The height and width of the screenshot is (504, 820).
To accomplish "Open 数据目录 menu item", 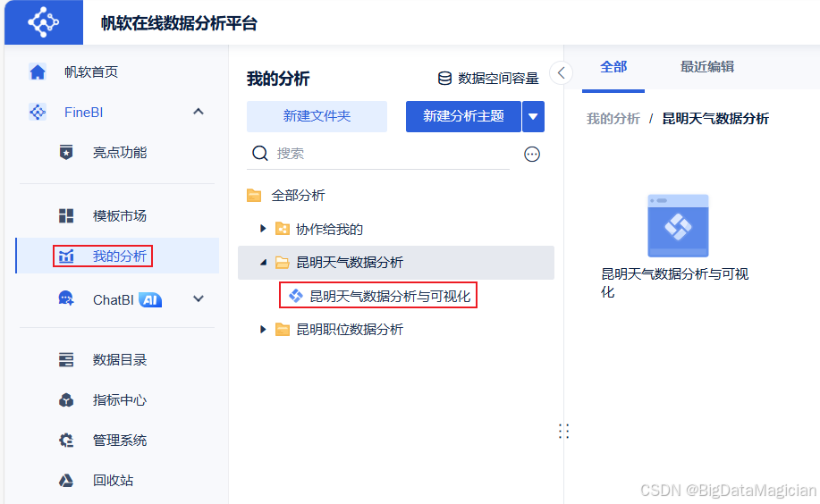I will coord(119,360).
